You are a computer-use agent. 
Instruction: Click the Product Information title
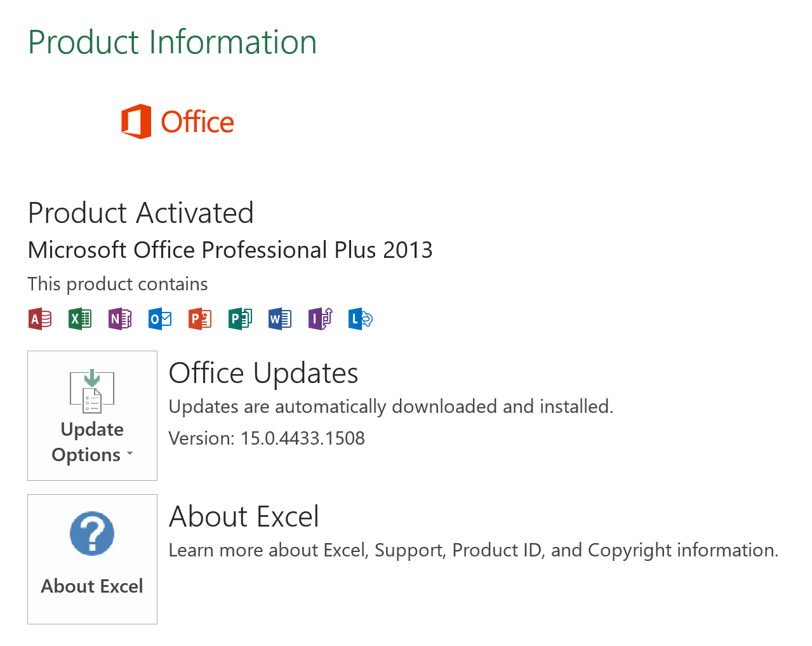[x=173, y=43]
